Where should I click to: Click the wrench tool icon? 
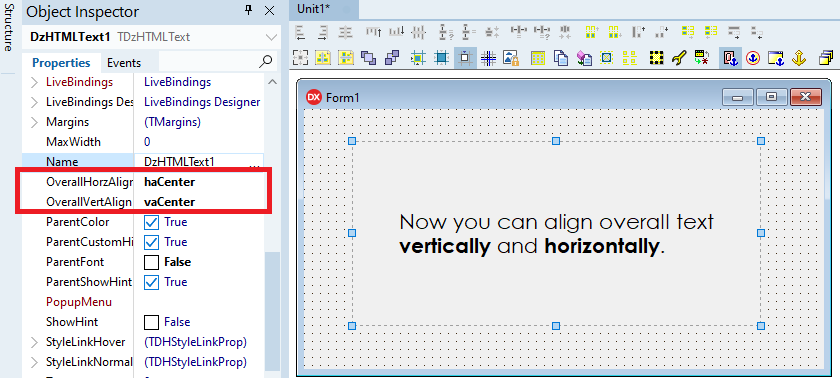(x=679, y=58)
